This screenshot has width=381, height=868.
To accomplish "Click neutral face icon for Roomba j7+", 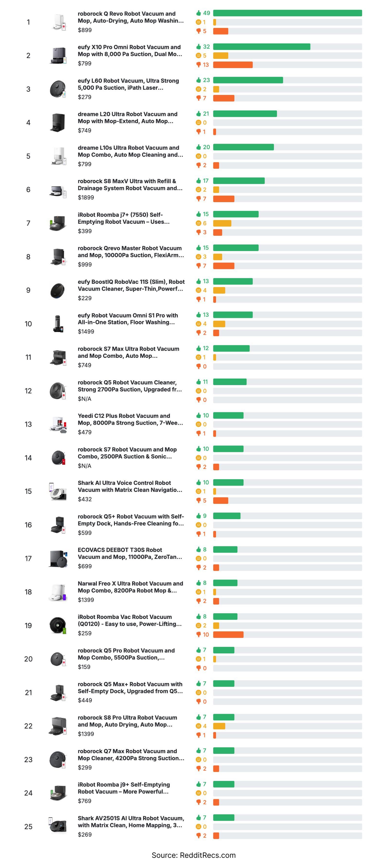I will point(199,223).
